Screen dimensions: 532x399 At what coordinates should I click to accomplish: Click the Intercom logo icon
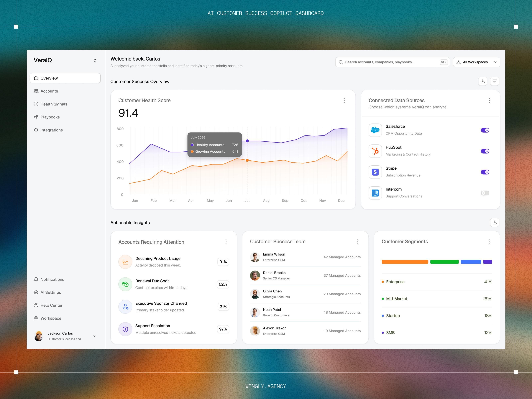click(375, 193)
